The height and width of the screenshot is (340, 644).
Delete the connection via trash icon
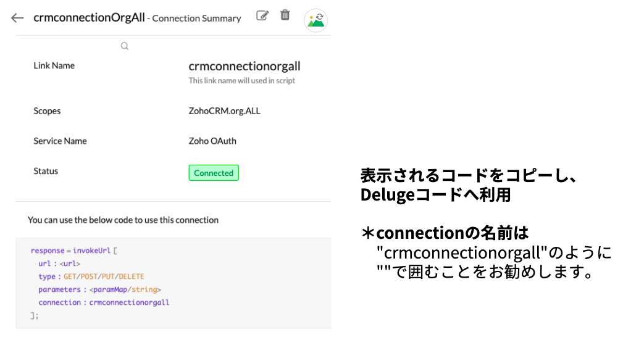coord(285,15)
